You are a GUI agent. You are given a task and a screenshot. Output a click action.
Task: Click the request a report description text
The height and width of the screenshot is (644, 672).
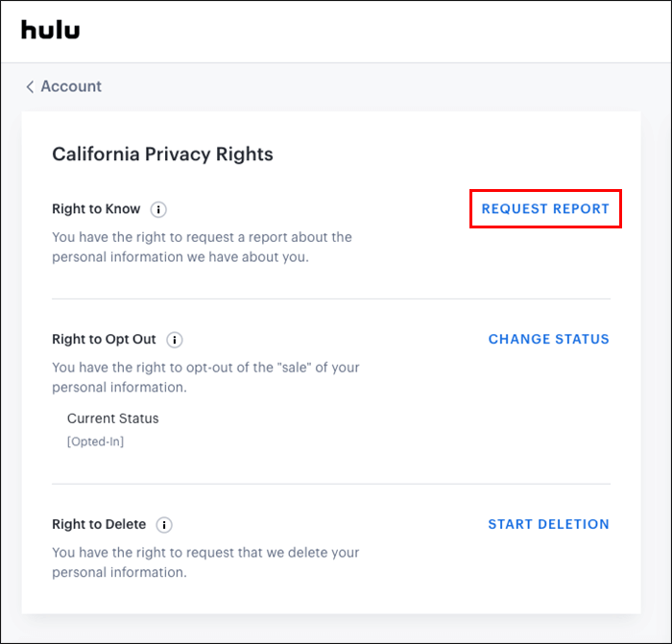pyautogui.click(x=202, y=247)
